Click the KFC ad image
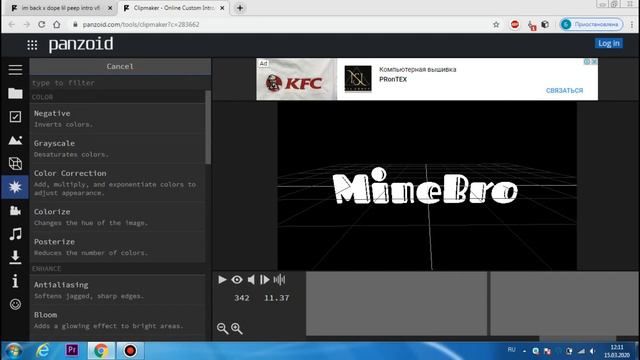 297,79
